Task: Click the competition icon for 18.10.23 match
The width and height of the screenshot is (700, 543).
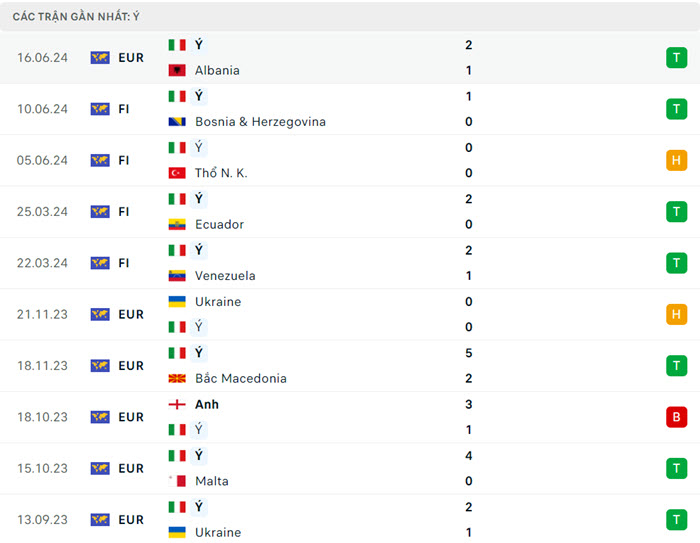Action: (x=100, y=417)
